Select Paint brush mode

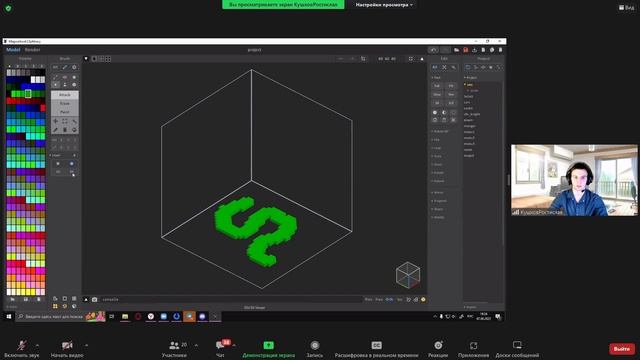click(64, 112)
